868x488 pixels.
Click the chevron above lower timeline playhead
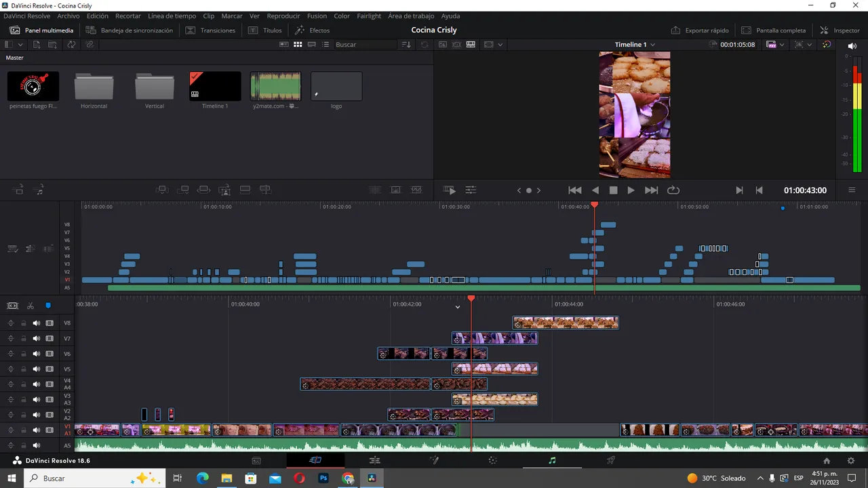coord(458,307)
